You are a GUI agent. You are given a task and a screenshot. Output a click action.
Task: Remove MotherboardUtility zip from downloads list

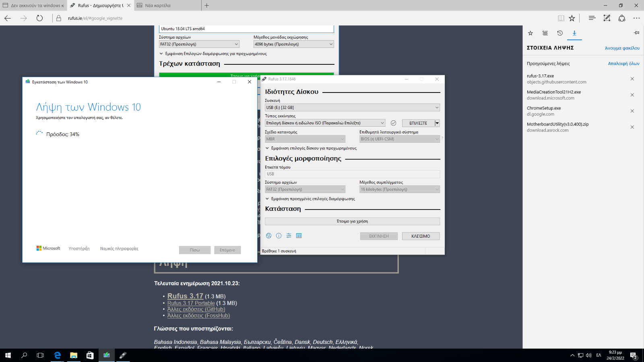coord(632,127)
